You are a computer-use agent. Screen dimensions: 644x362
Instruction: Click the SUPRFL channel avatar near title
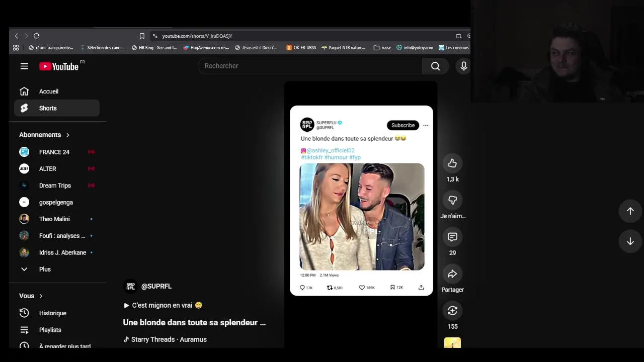130,286
